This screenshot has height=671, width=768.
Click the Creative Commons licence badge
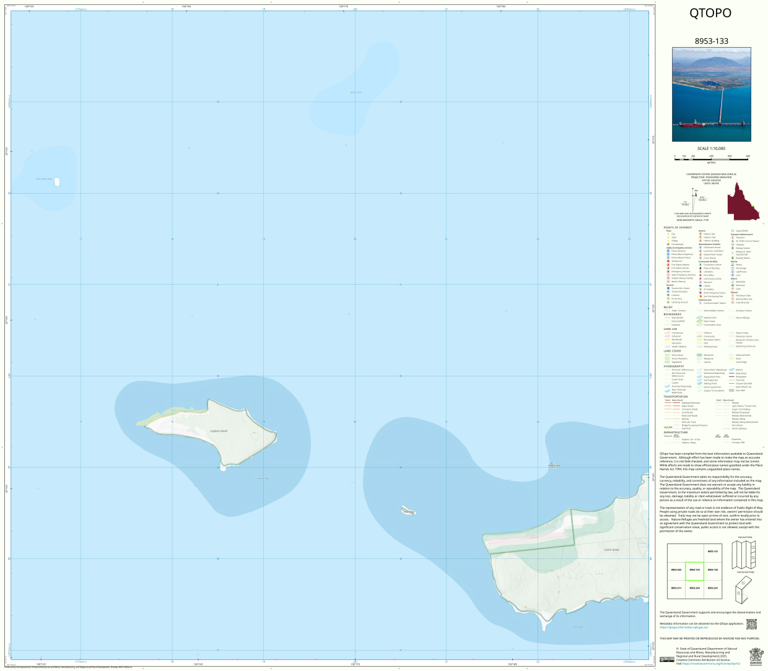(x=667, y=659)
